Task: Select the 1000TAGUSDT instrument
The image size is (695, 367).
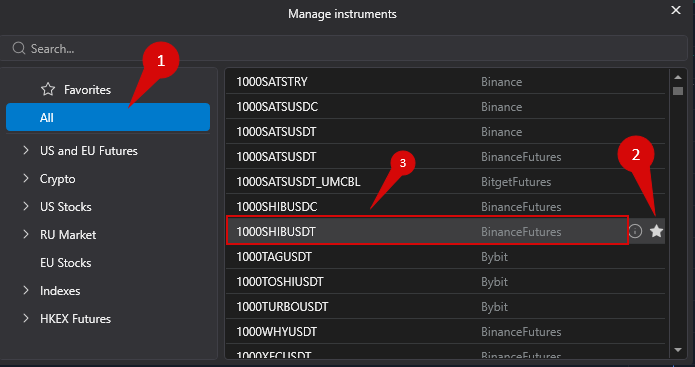Action: (x=445, y=257)
